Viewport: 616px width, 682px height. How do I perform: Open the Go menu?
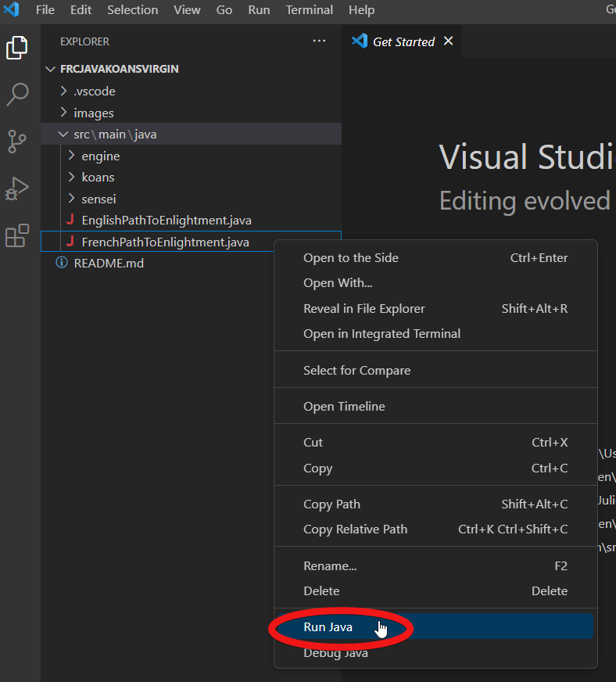(x=224, y=9)
